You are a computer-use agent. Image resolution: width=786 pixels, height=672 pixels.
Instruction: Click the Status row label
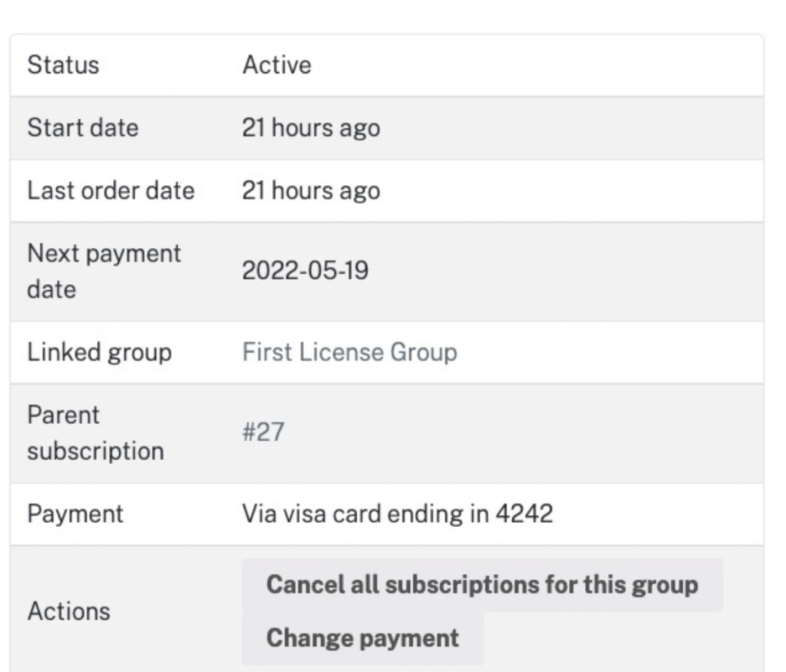(63, 64)
